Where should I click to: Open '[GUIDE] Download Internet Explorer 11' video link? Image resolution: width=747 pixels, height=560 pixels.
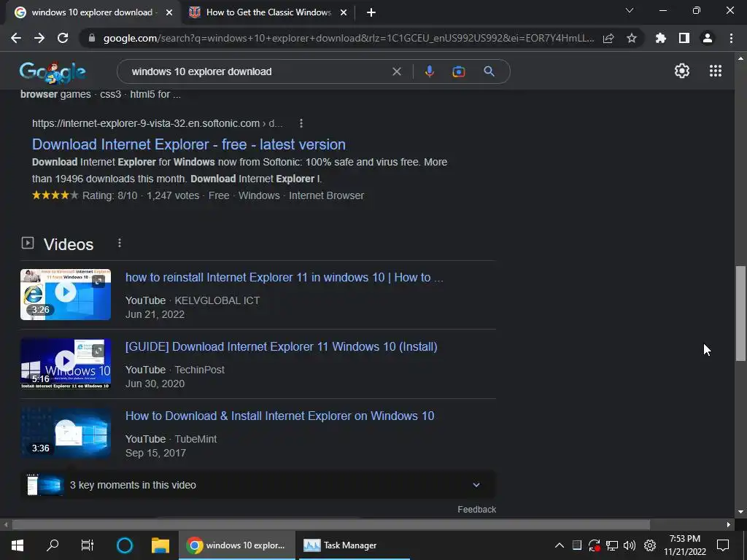[x=281, y=346]
